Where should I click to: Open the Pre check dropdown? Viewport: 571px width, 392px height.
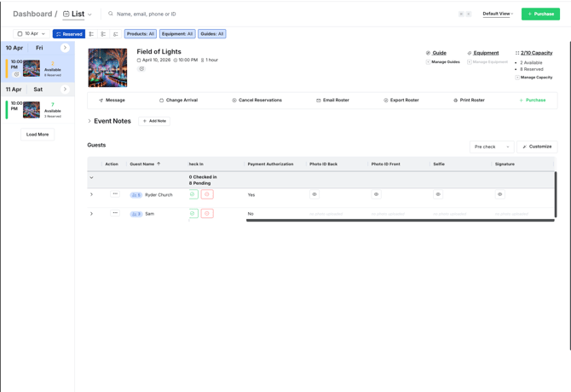click(492, 147)
